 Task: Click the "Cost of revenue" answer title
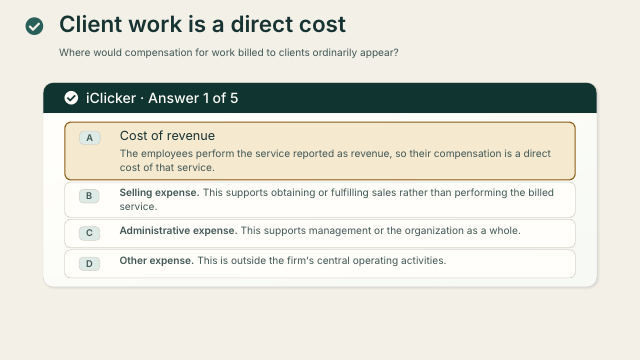tap(167, 136)
